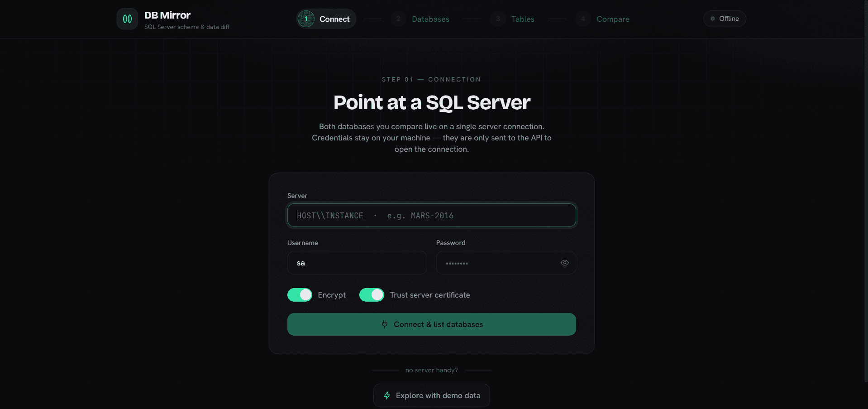Click the plug icon on Connect button
The width and height of the screenshot is (868, 409).
[385, 324]
